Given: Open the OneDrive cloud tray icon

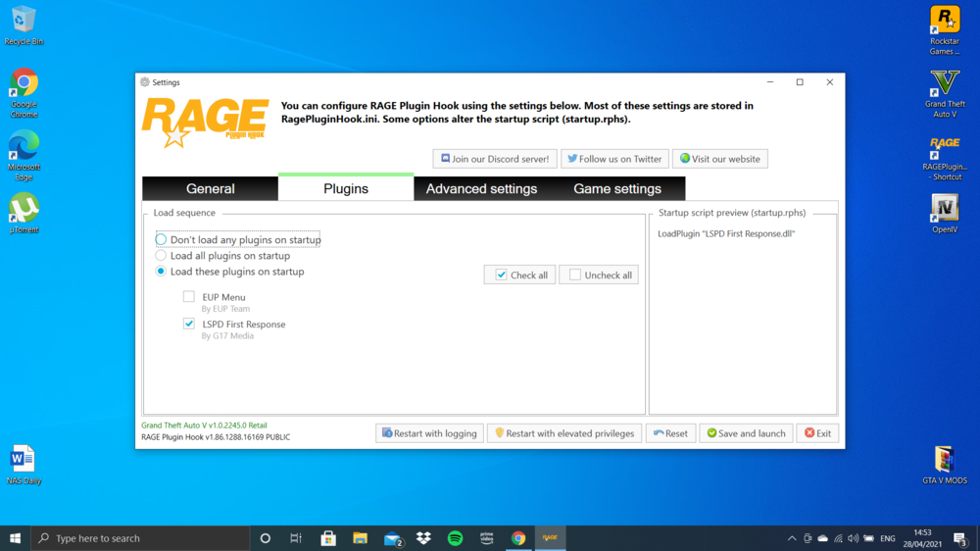Looking at the screenshot, I should [x=823, y=538].
